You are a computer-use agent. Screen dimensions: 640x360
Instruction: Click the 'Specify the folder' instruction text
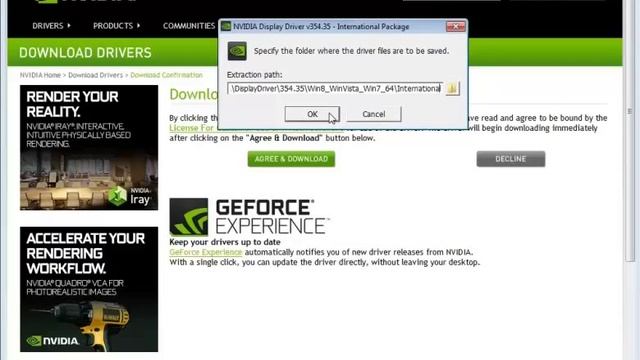pos(351,51)
